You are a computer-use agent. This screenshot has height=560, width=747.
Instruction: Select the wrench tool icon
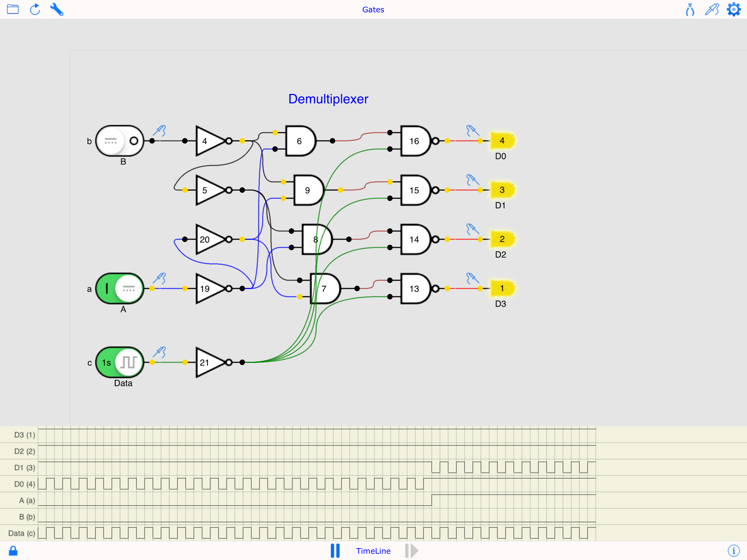coord(57,9)
